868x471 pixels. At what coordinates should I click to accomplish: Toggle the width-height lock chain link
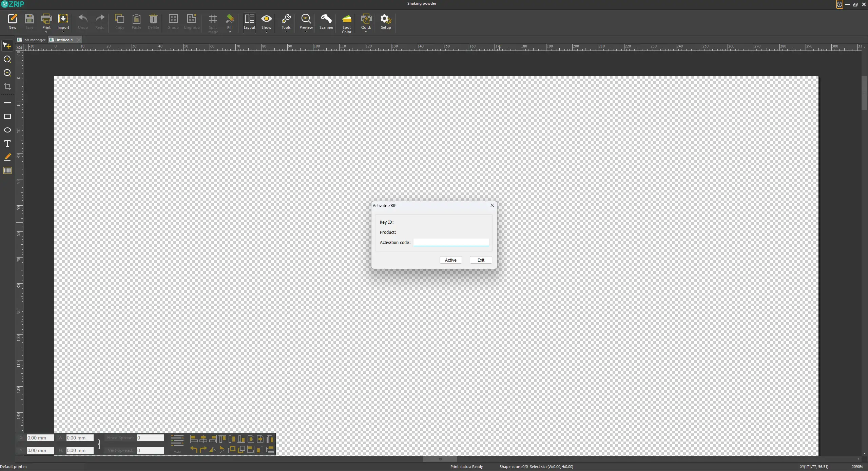99,444
